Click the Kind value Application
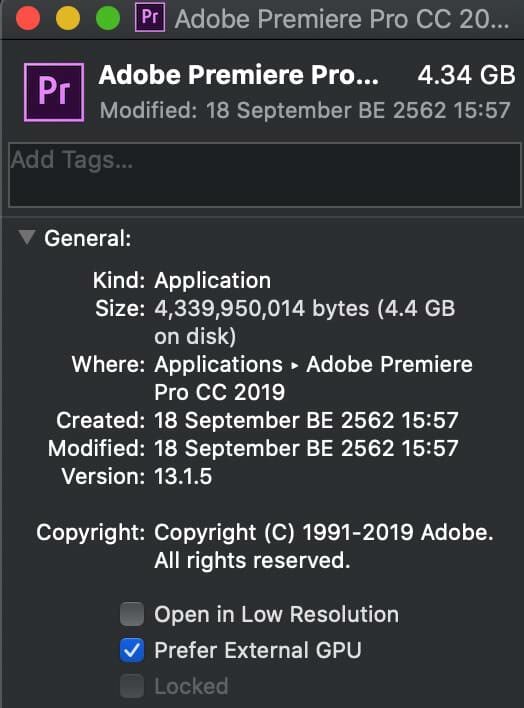 point(213,281)
